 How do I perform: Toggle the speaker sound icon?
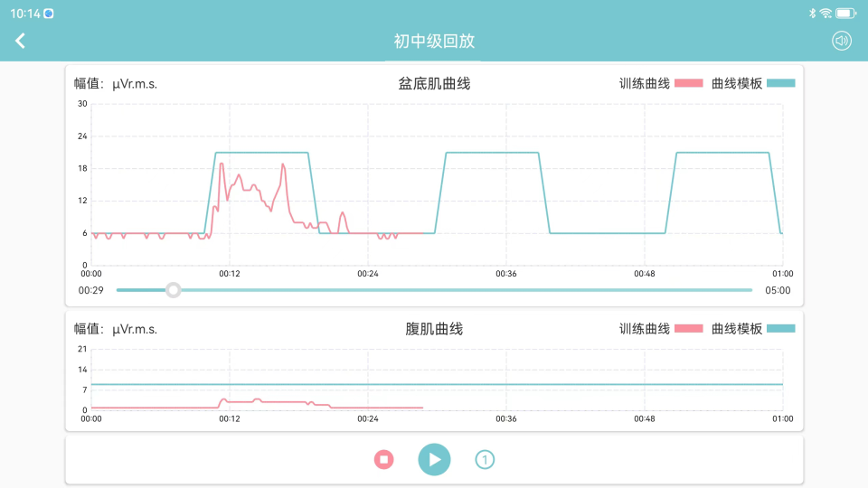[842, 41]
